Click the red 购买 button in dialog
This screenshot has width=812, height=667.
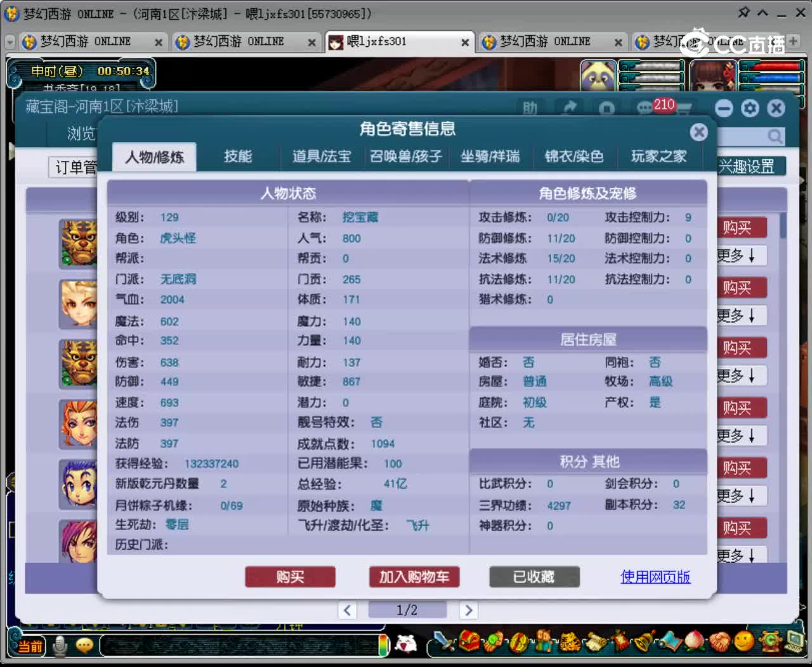pyautogui.click(x=290, y=577)
